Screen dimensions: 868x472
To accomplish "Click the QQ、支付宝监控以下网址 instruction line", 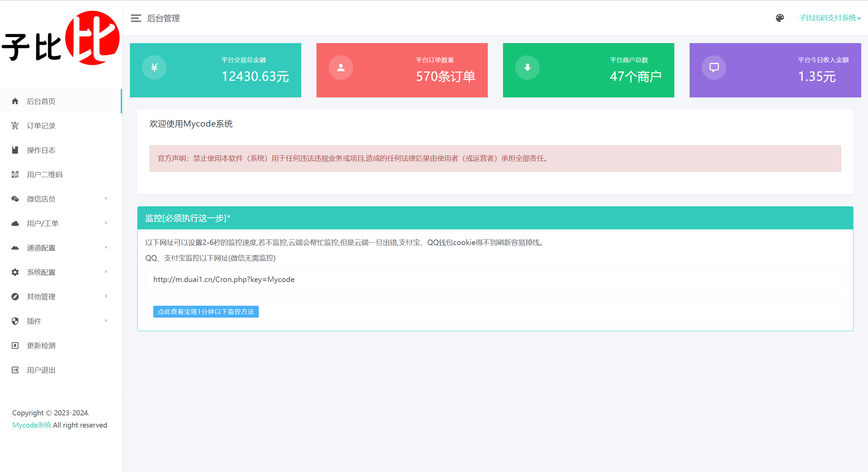I will coord(210,258).
